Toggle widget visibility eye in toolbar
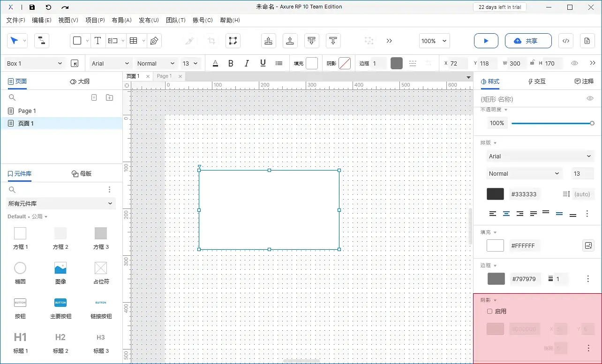Image resolution: width=602 pixels, height=364 pixels. (x=574, y=63)
